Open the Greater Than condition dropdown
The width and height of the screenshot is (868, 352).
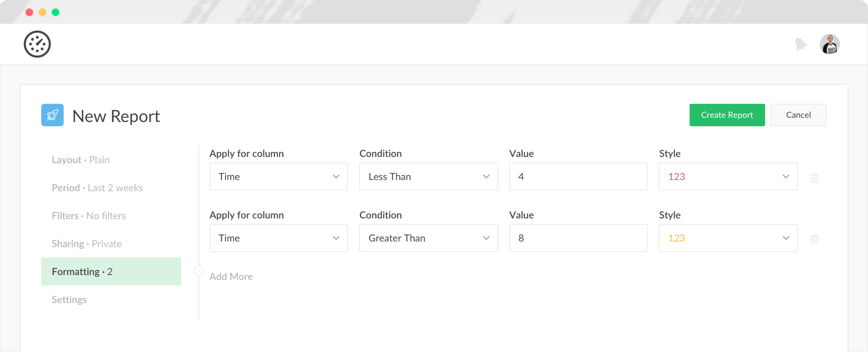click(428, 238)
